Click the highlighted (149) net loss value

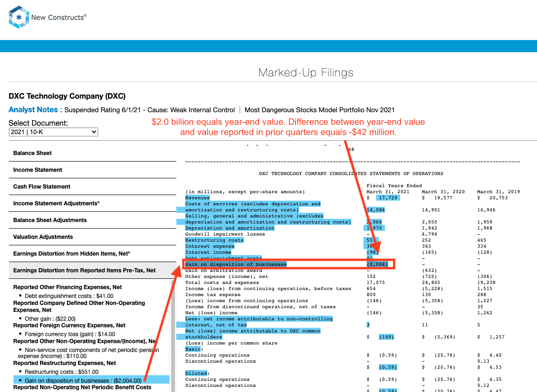tap(386, 337)
